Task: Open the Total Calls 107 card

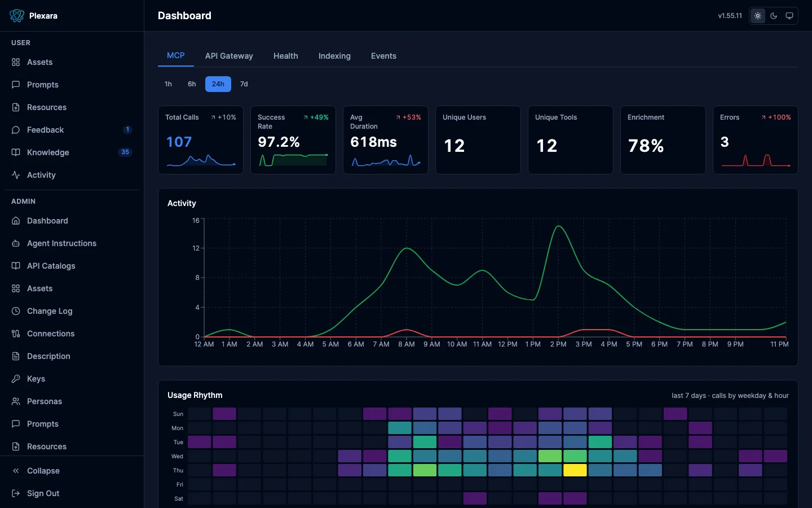Action: [201, 140]
